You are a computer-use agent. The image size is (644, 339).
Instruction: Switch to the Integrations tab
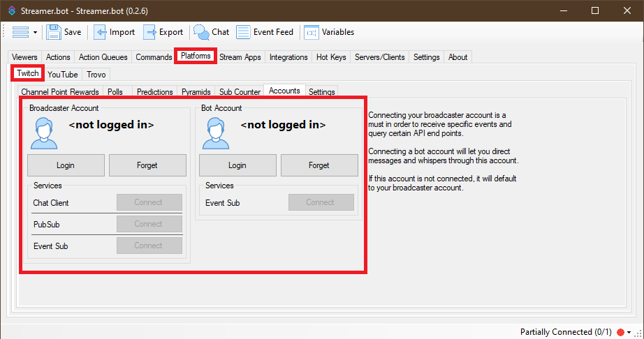[x=288, y=57]
